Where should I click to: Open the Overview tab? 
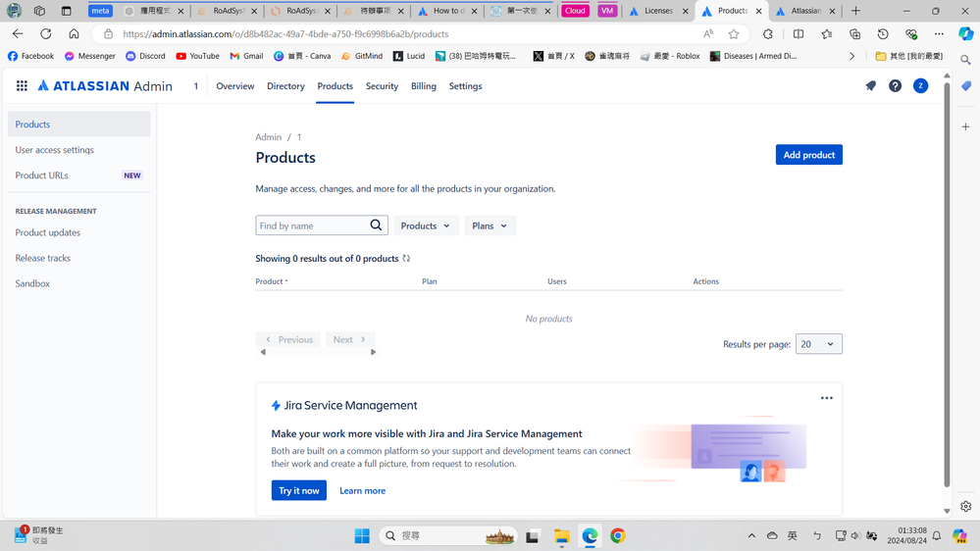click(235, 86)
